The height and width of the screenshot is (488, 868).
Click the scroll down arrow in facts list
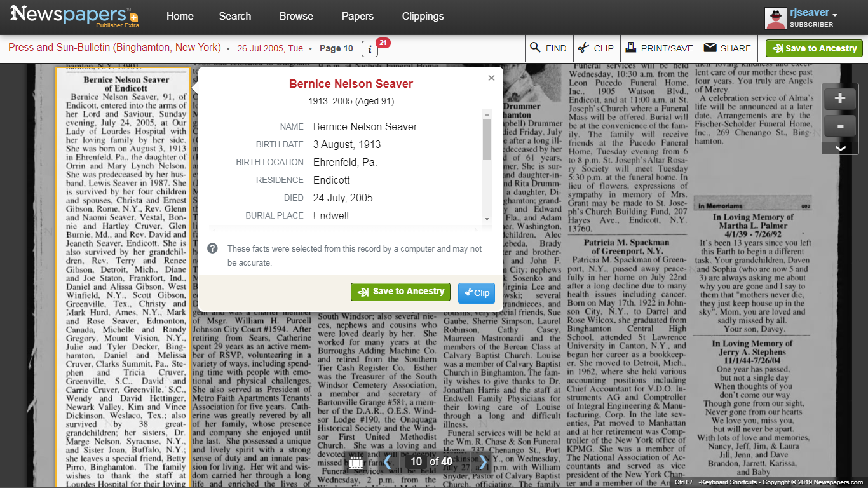coord(487,219)
